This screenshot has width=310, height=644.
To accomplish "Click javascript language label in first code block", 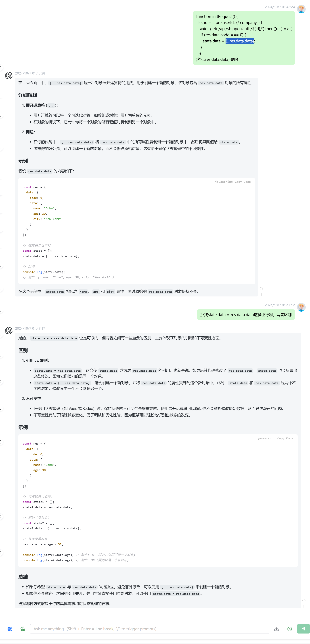I will click(224, 182).
